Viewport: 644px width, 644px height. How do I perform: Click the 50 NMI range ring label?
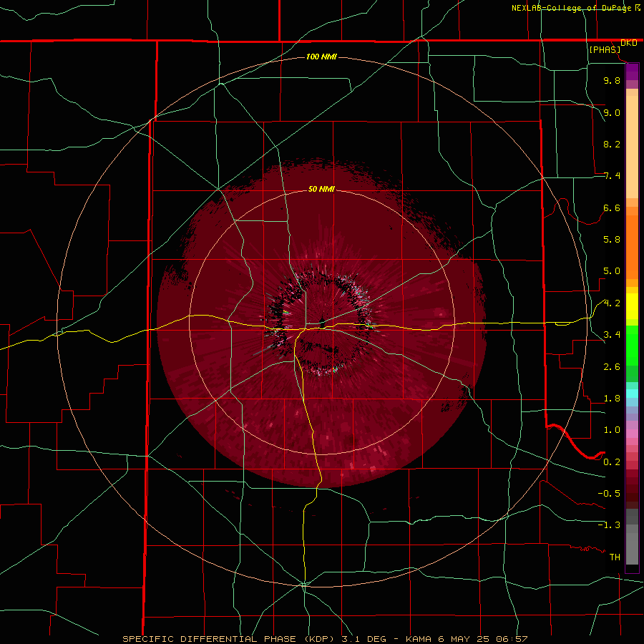tap(321, 189)
